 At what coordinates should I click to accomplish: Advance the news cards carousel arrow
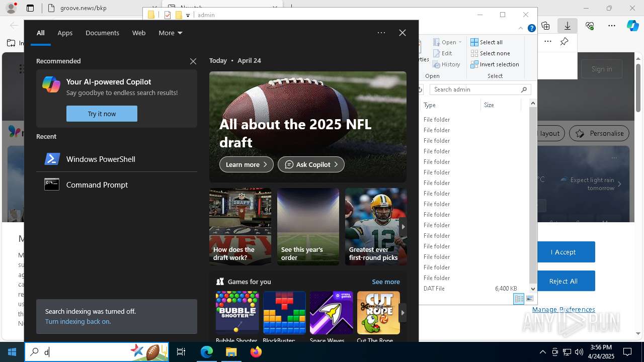(403, 227)
